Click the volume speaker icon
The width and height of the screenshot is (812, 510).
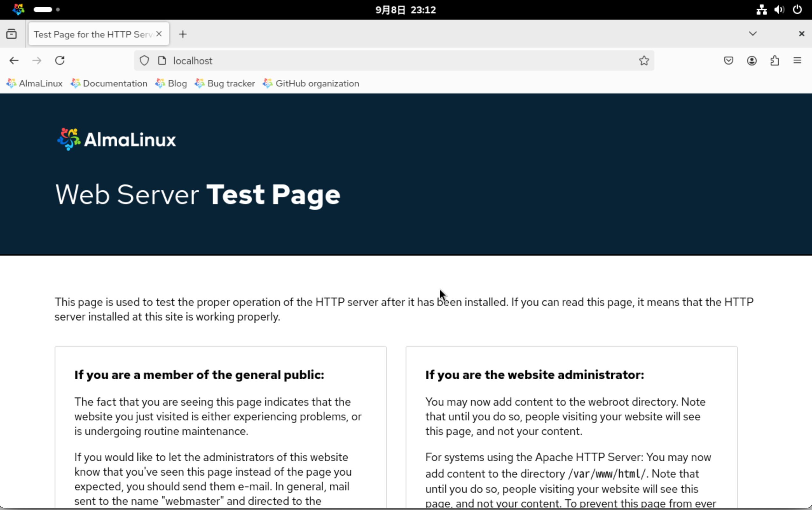tap(779, 10)
